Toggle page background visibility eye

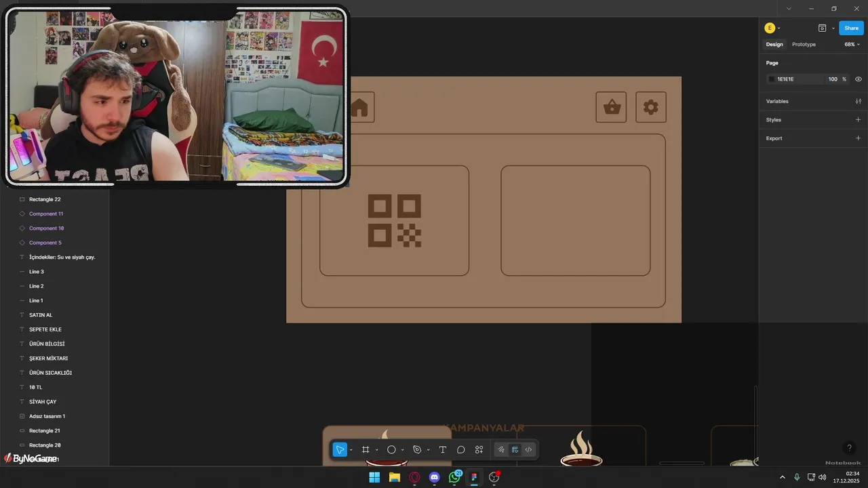[859, 79]
